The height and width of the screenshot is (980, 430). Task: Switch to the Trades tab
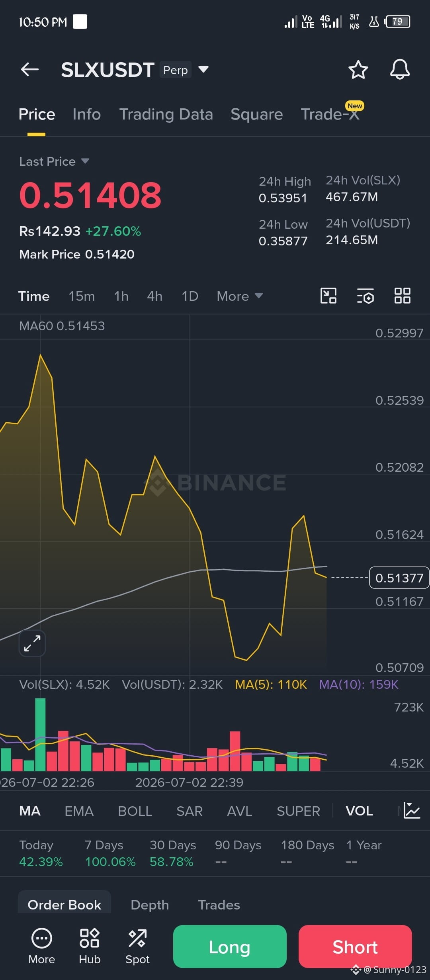click(219, 905)
